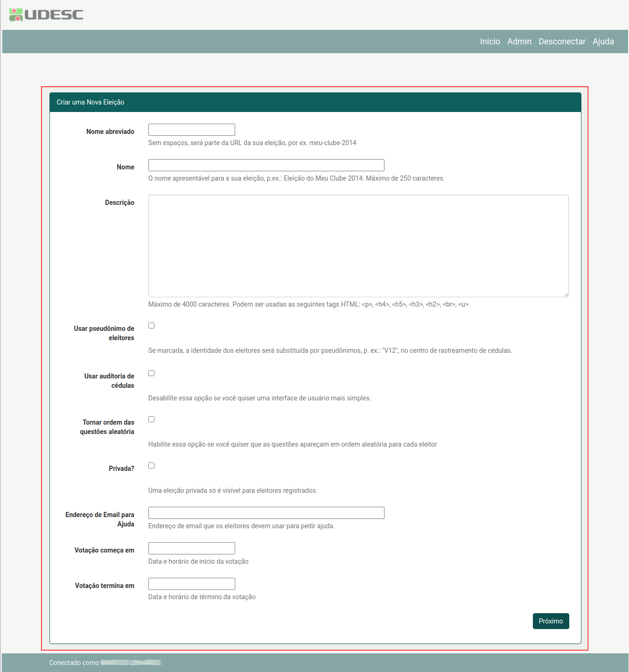The image size is (629, 672).
Task: Click into the Nome text field
Action: [266, 165]
